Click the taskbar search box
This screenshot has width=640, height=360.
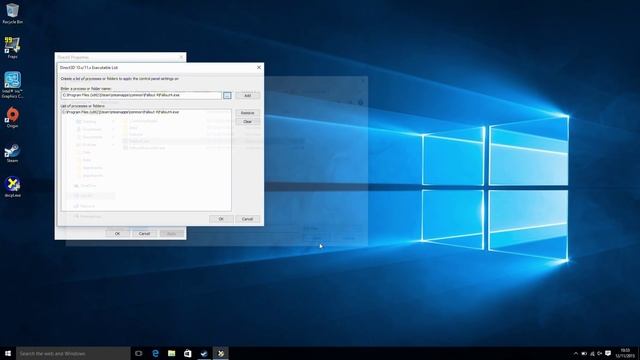click(x=73, y=353)
